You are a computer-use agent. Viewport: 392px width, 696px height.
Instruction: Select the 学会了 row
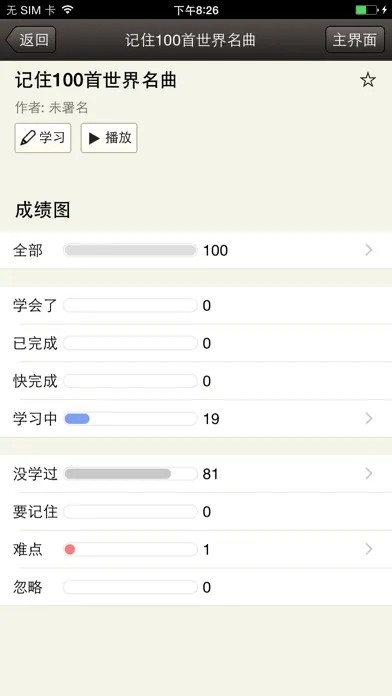point(196,305)
